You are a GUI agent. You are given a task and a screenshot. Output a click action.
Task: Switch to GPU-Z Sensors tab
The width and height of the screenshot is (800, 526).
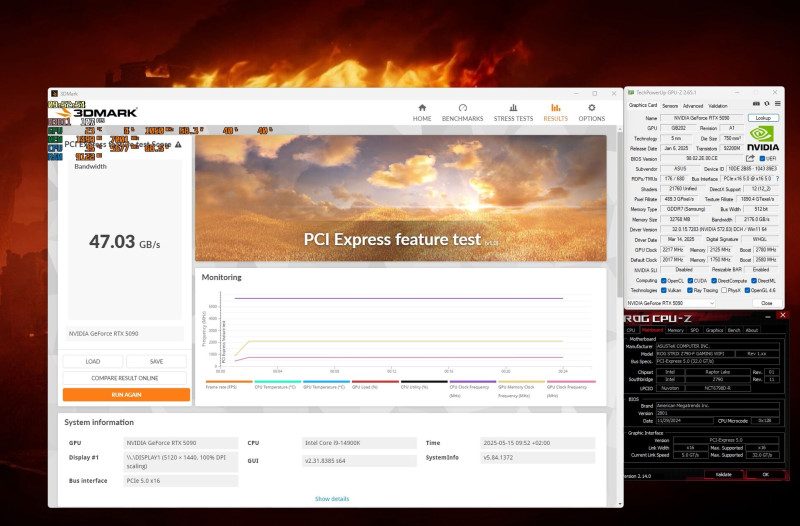tap(670, 106)
